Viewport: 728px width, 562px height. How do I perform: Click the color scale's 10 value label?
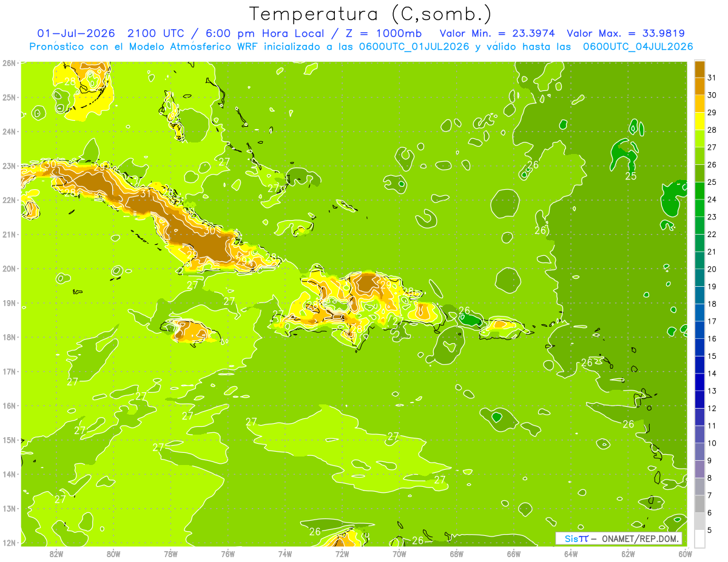click(x=712, y=443)
